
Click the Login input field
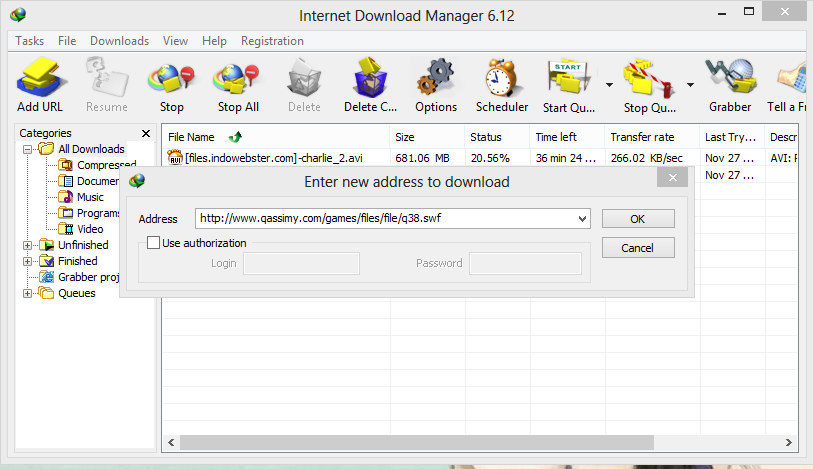point(301,263)
